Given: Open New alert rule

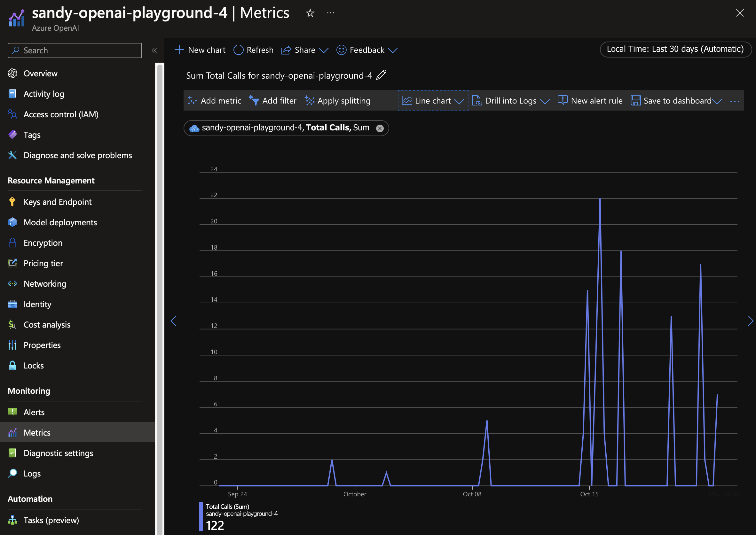Looking at the screenshot, I should 590,101.
